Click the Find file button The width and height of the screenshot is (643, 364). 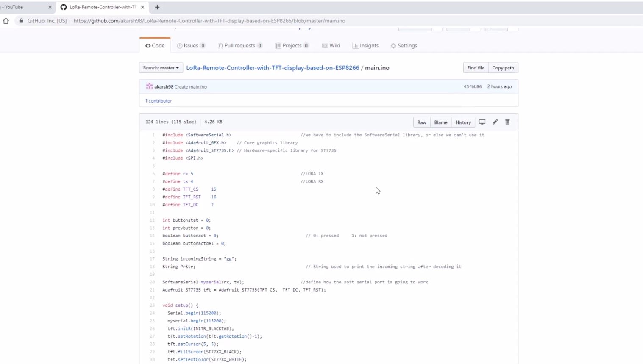coord(476,68)
